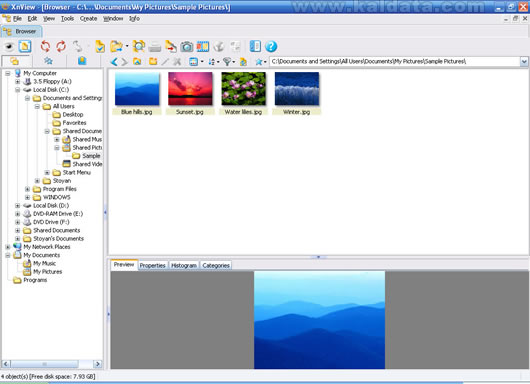Click the eye View icon in toolbar
530x384 pixels.
9,46
